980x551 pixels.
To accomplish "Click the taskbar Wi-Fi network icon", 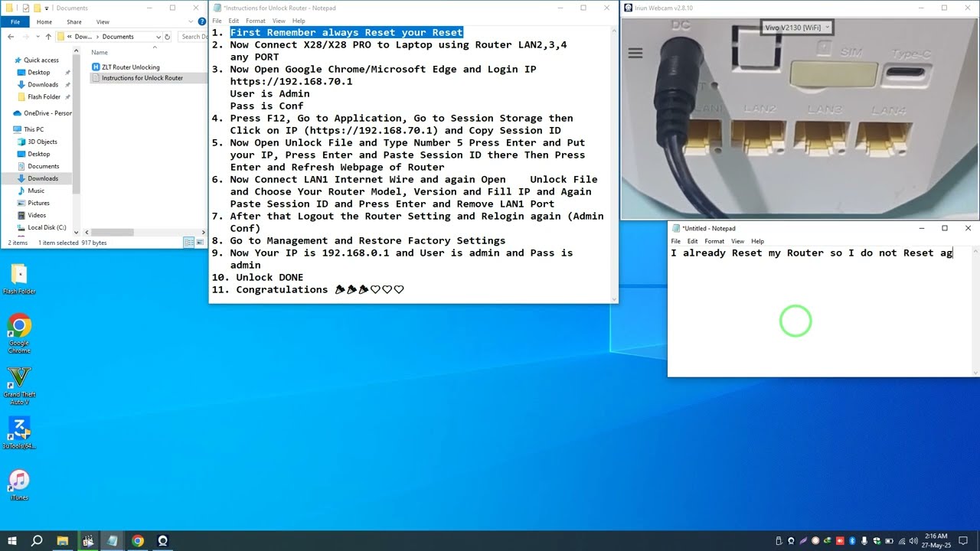I will point(901,541).
